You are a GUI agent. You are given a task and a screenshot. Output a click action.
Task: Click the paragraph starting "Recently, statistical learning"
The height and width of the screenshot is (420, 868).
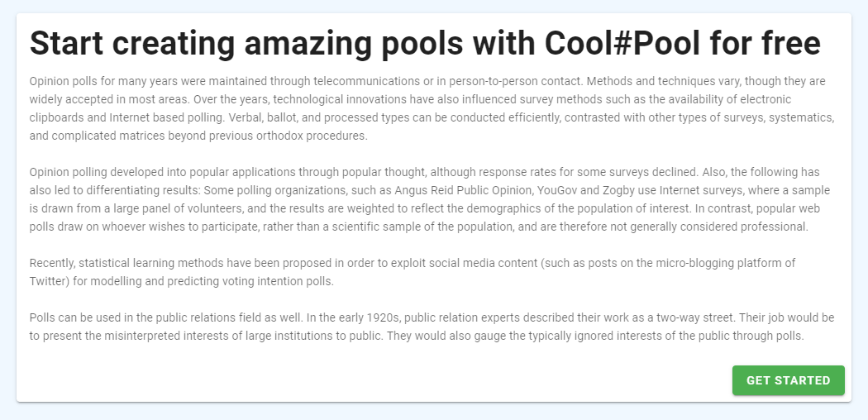tap(412, 272)
